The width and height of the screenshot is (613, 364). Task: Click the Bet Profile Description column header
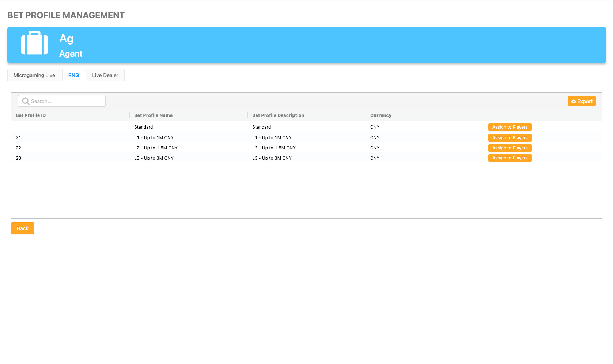(x=278, y=115)
